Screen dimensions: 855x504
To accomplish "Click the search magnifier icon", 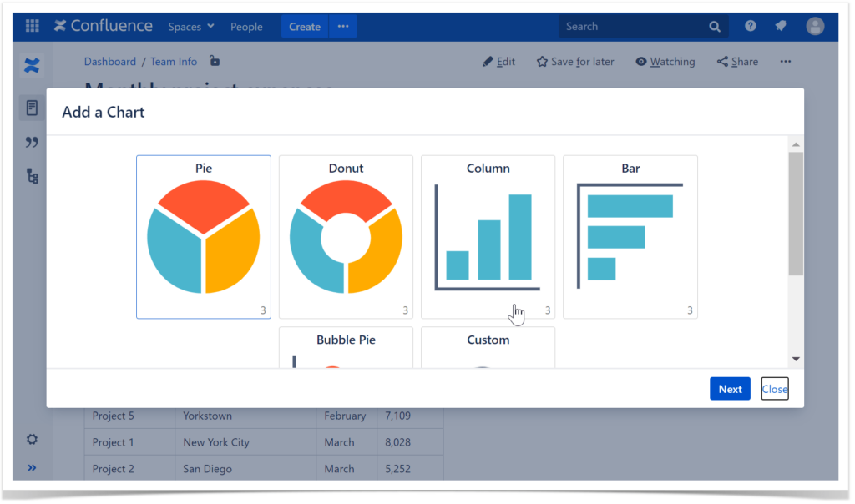I will [714, 26].
